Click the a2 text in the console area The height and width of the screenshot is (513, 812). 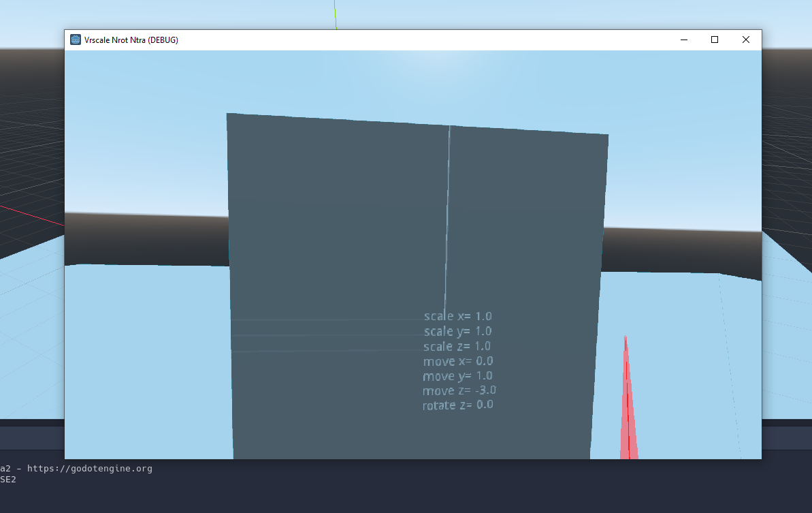point(5,468)
